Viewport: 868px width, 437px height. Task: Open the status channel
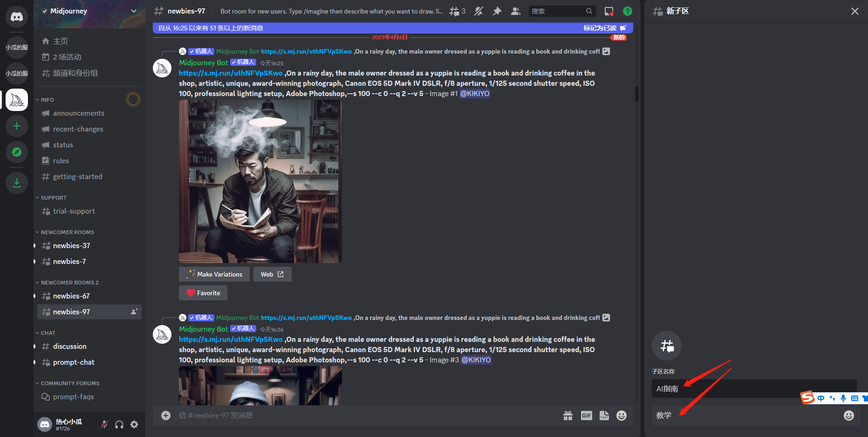click(x=89, y=145)
